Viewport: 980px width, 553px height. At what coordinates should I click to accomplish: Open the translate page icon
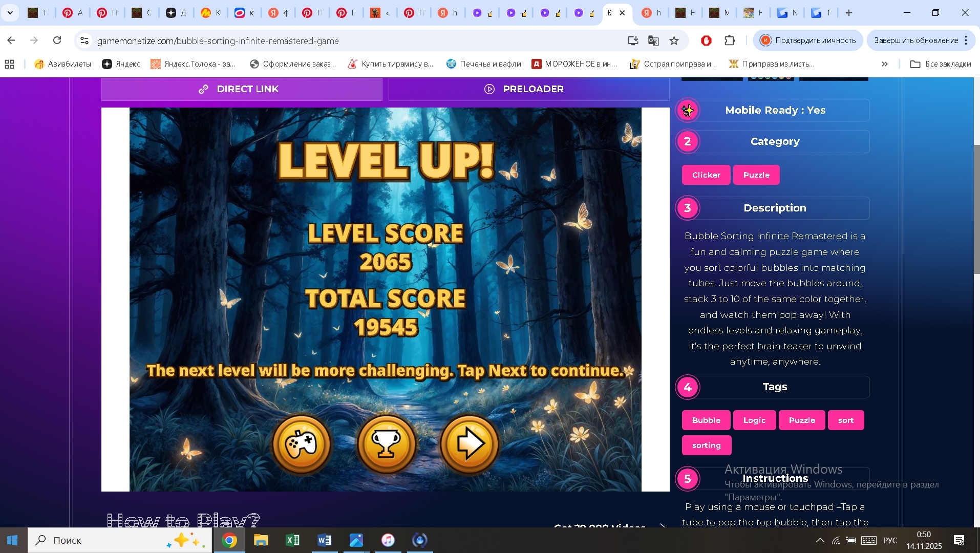[653, 40]
